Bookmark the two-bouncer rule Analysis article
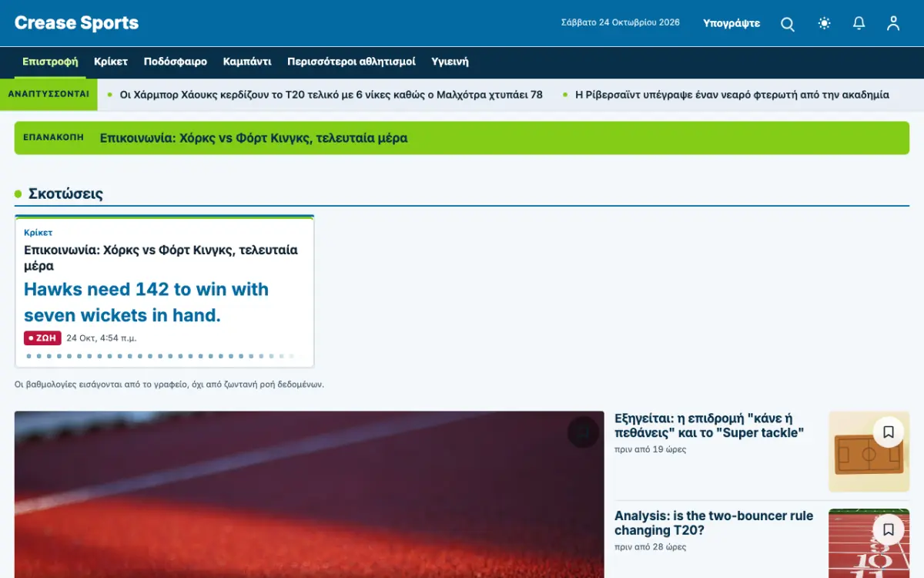The image size is (924, 578). (x=888, y=529)
